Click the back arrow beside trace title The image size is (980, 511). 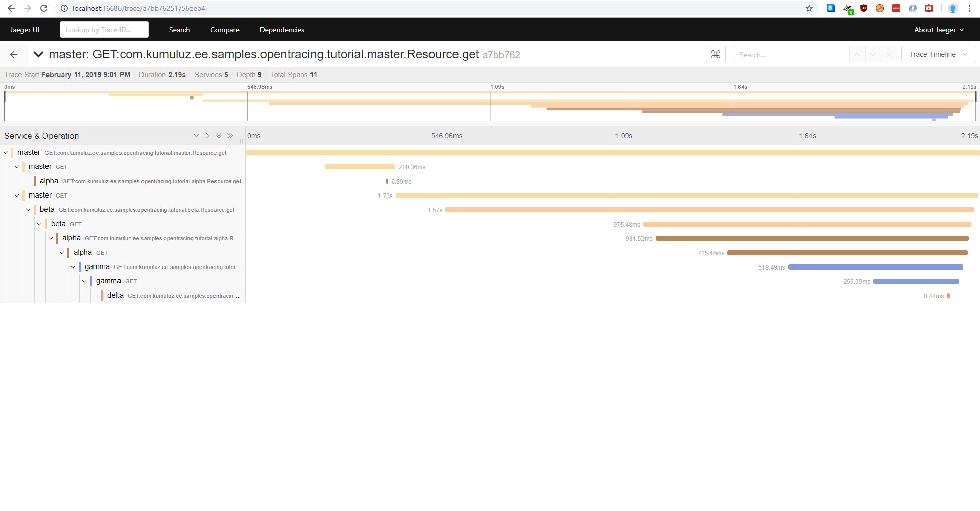coord(14,54)
